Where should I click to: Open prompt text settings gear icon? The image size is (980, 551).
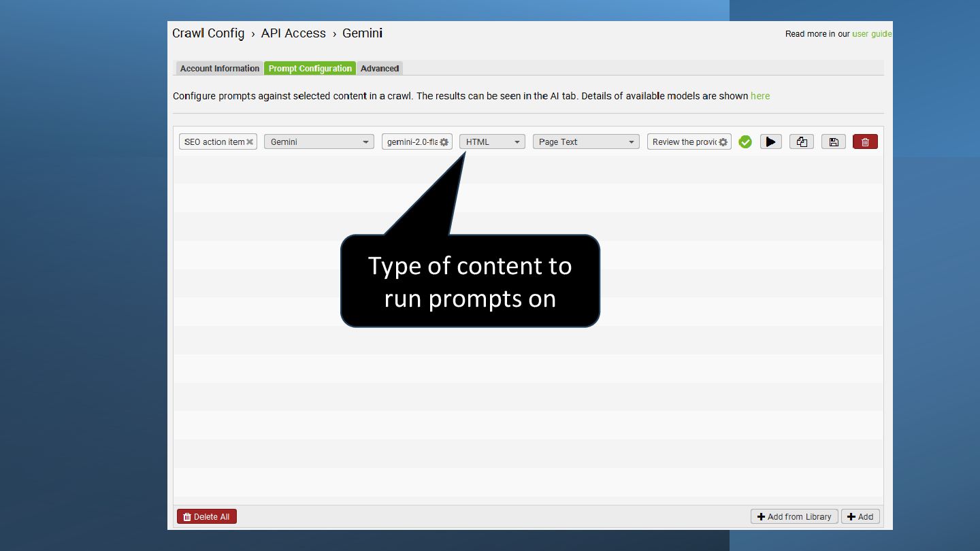(x=723, y=142)
